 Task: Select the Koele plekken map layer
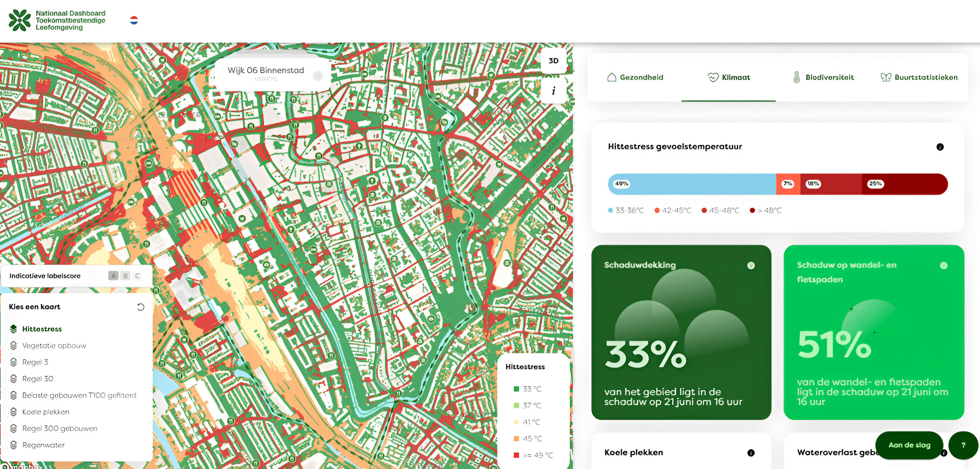coord(46,412)
